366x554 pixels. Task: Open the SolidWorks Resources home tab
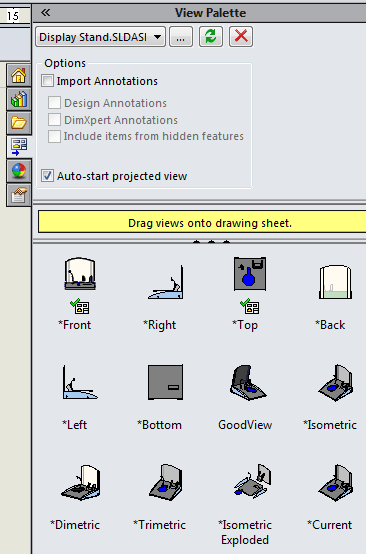point(19,75)
